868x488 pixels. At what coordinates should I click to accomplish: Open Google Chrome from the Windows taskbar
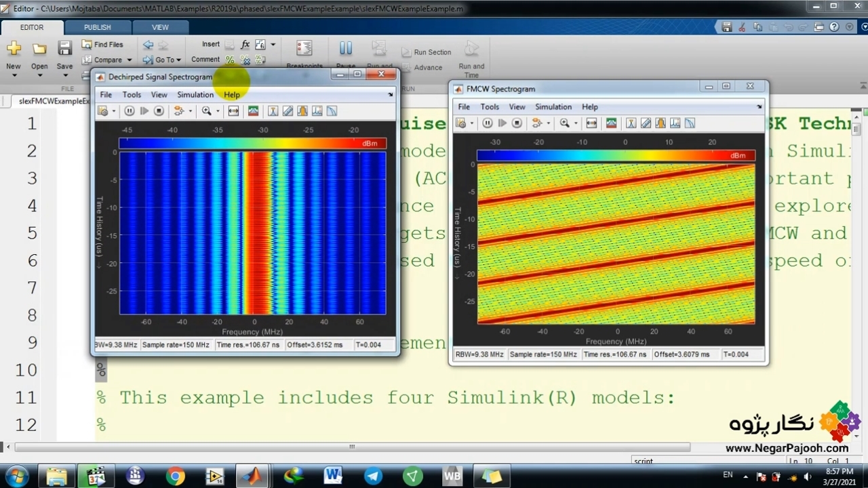point(175,476)
